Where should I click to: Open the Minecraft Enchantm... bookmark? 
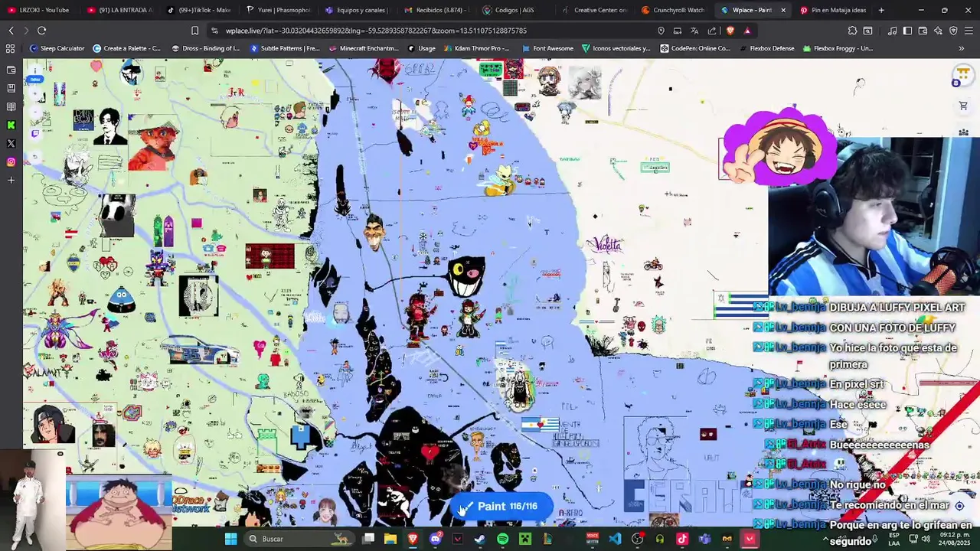(x=364, y=48)
